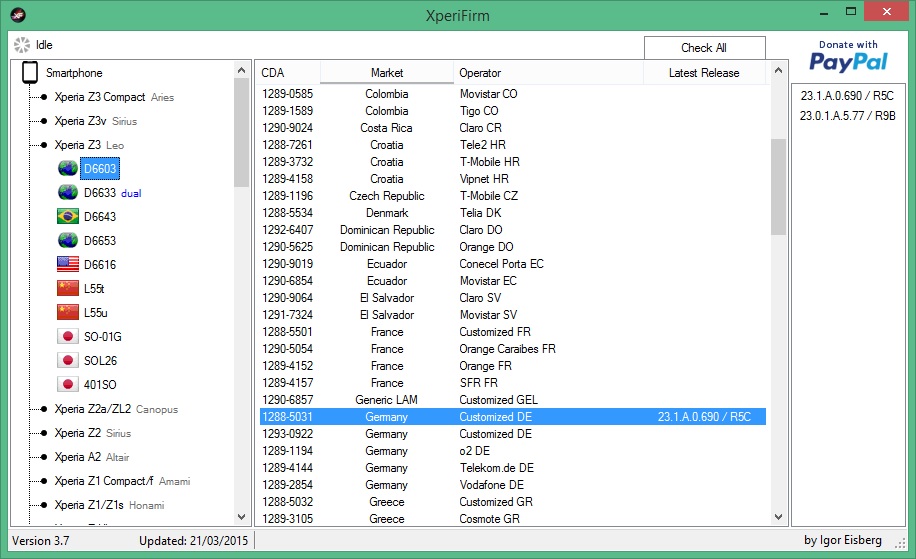Select the Claro CR Costa Rica row
The width and height of the screenshot is (916, 559).
click(513, 127)
